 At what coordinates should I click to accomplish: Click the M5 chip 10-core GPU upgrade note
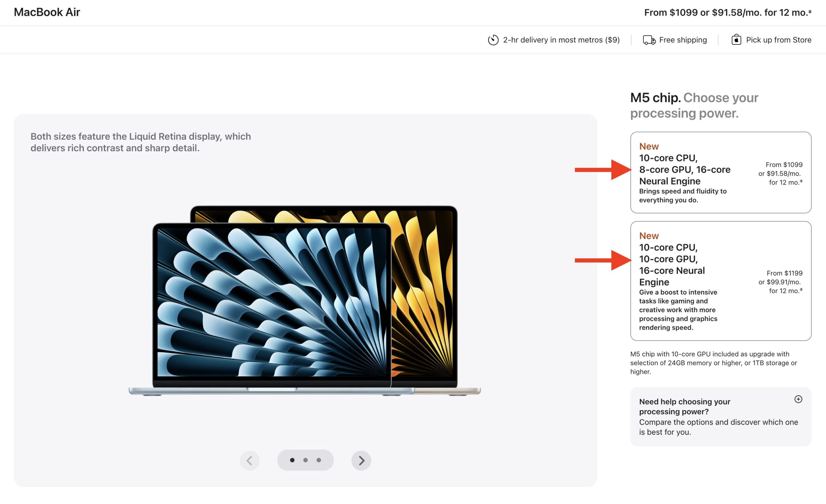pyautogui.click(x=713, y=362)
